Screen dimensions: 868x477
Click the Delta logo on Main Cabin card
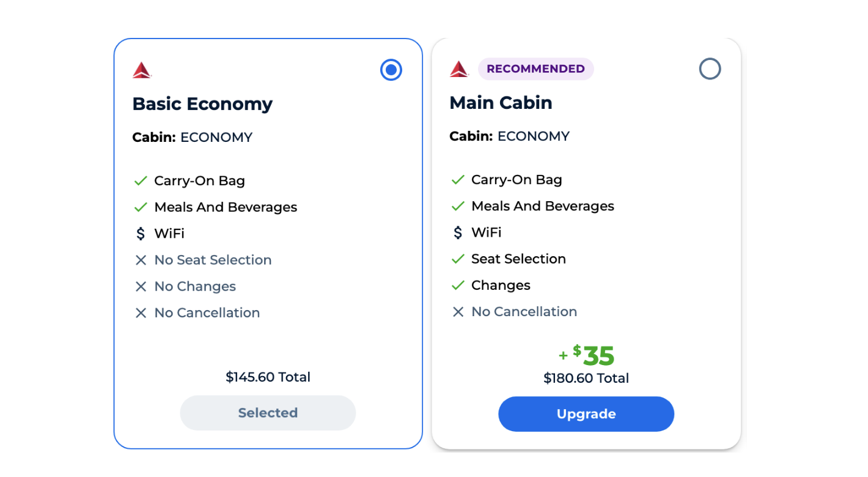click(458, 69)
